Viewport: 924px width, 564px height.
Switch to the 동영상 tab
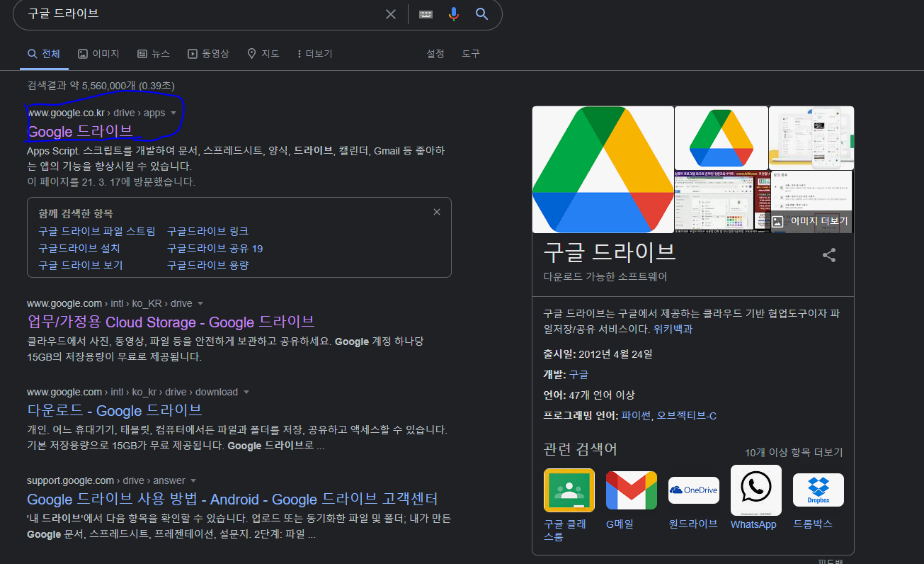pyautogui.click(x=208, y=54)
